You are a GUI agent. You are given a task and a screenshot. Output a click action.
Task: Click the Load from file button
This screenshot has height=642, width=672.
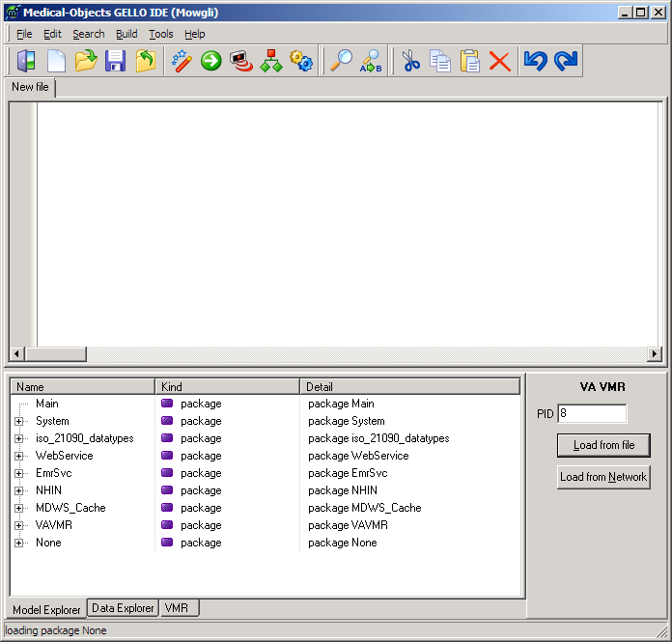603,445
